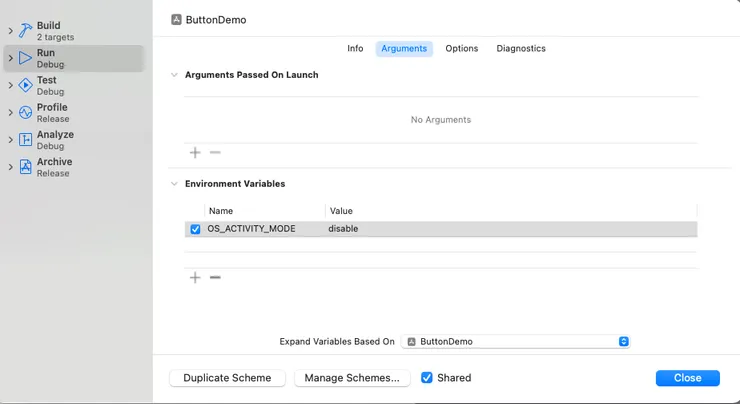Select the Archive action icon
Screen dimensions: 740x404
[x=26, y=167]
